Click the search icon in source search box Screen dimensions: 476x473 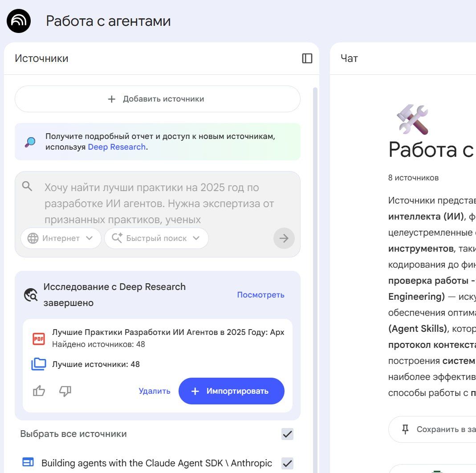pos(27,186)
